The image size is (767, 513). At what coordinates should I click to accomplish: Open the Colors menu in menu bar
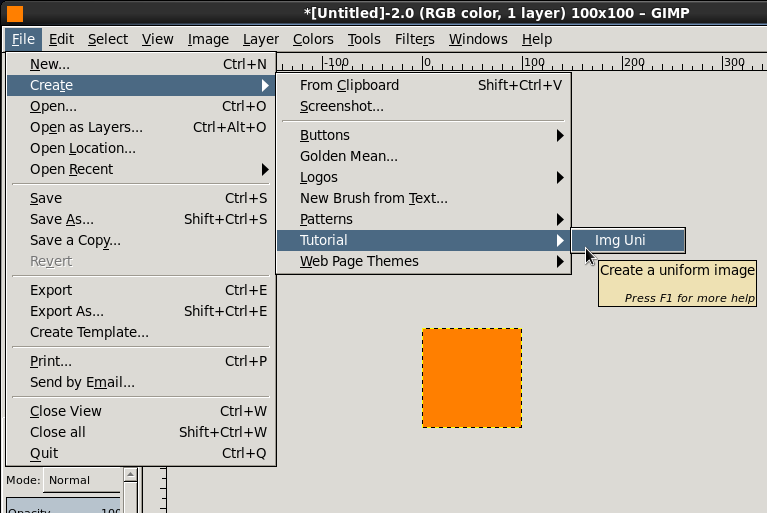point(313,39)
